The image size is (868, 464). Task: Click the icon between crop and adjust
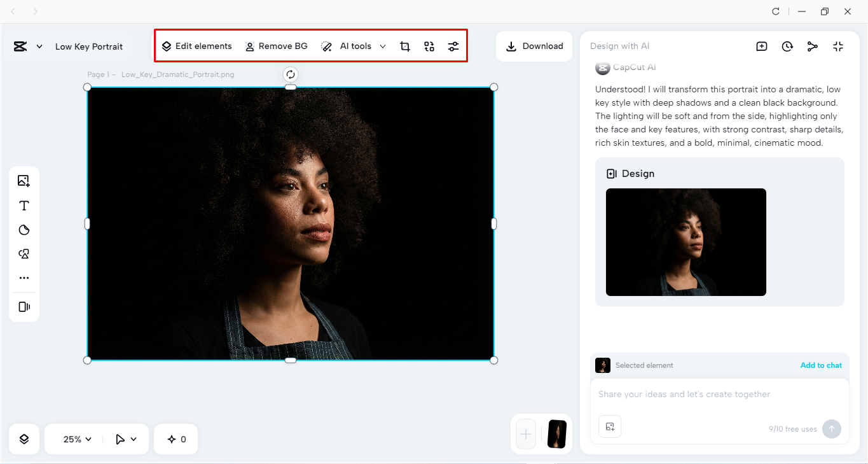click(429, 46)
